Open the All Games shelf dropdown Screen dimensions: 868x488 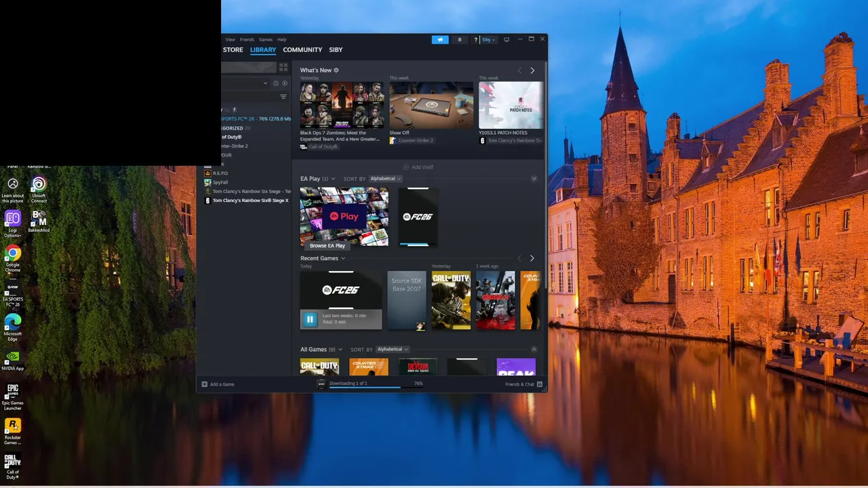340,350
